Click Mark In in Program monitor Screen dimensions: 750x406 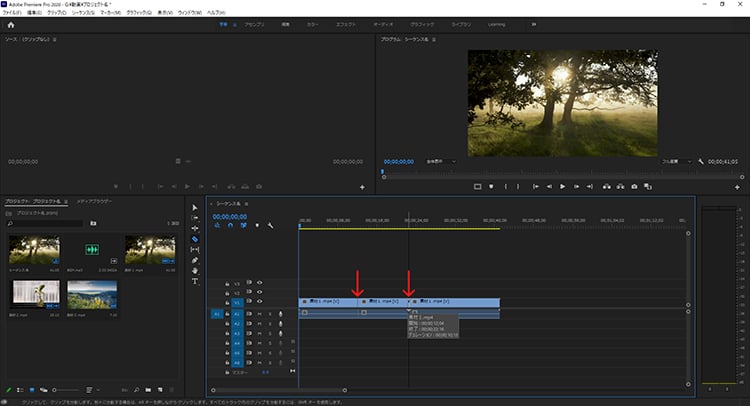[506, 187]
